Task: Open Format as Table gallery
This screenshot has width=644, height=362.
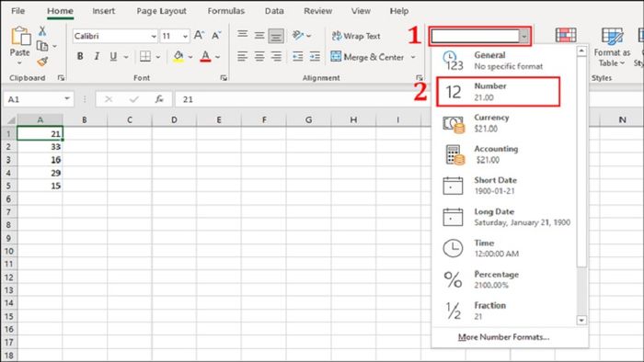Action: 612,47
